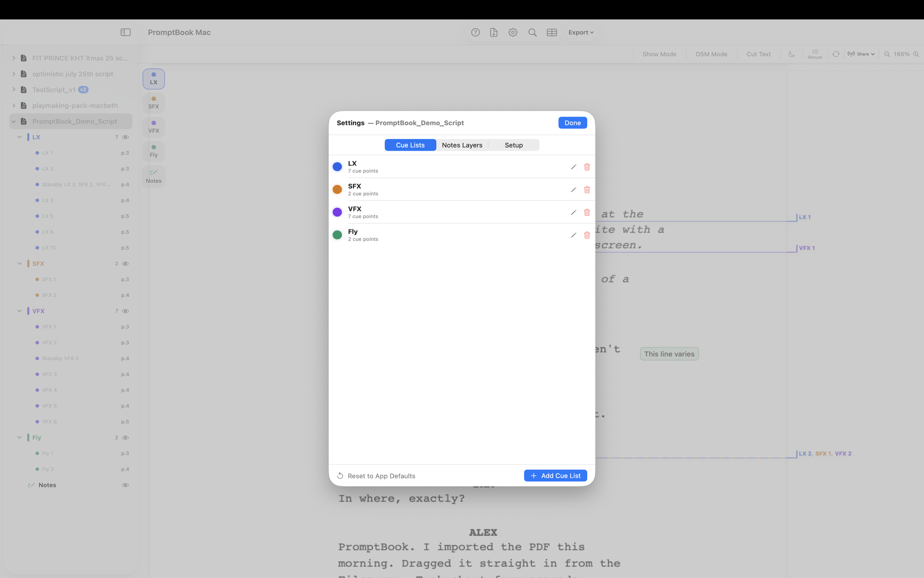
Task: Collapse the LX cue group
Action: click(x=20, y=137)
